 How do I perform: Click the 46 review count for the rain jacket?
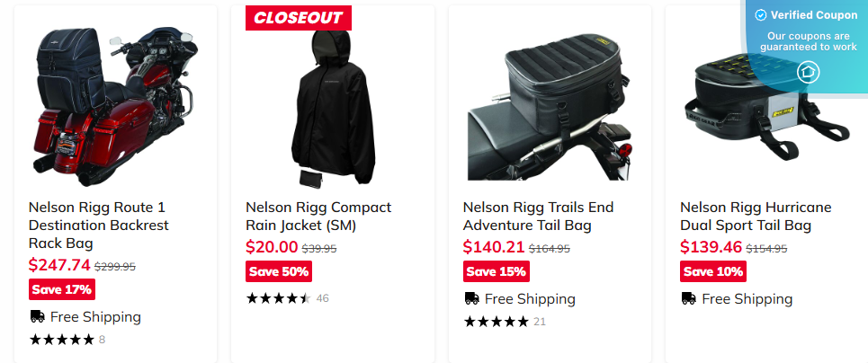(x=323, y=298)
